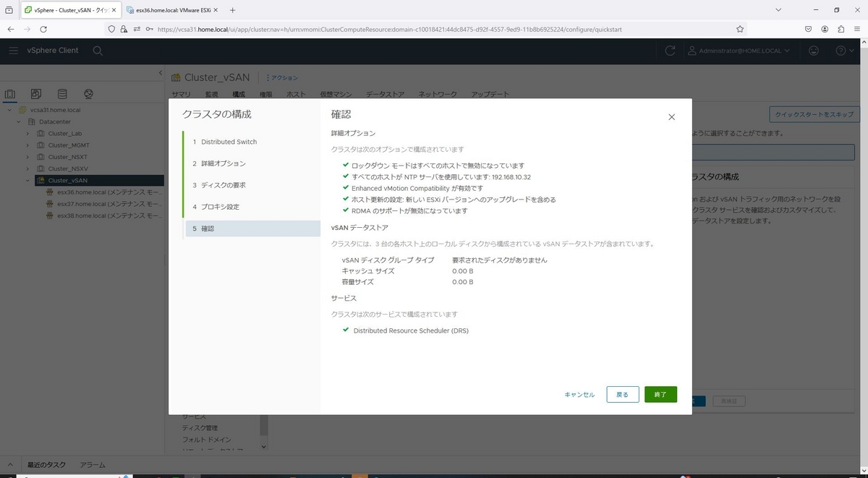Collapse the vcsa31.home.local tree node
Screen dimensions: 868x478
pos(9,110)
